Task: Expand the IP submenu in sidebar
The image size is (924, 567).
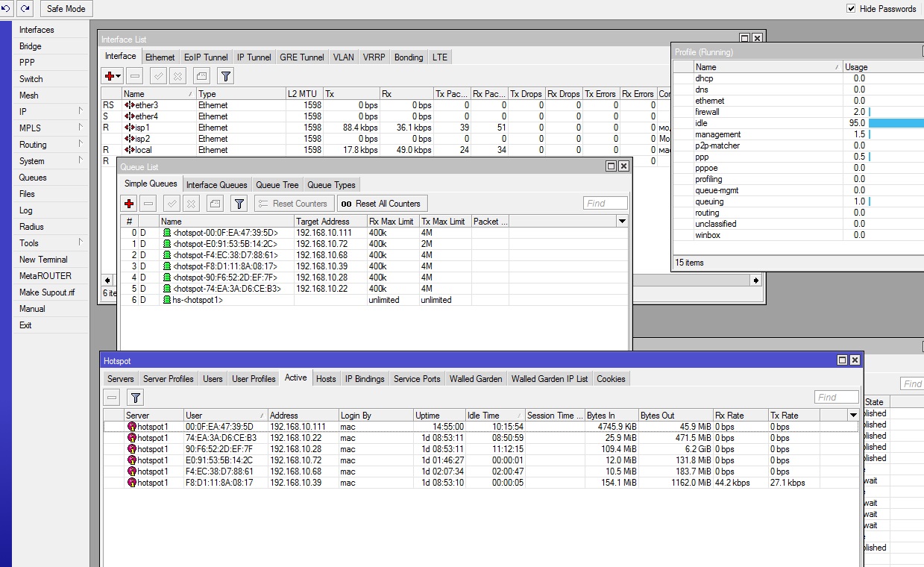Action: pyautogui.click(x=81, y=111)
